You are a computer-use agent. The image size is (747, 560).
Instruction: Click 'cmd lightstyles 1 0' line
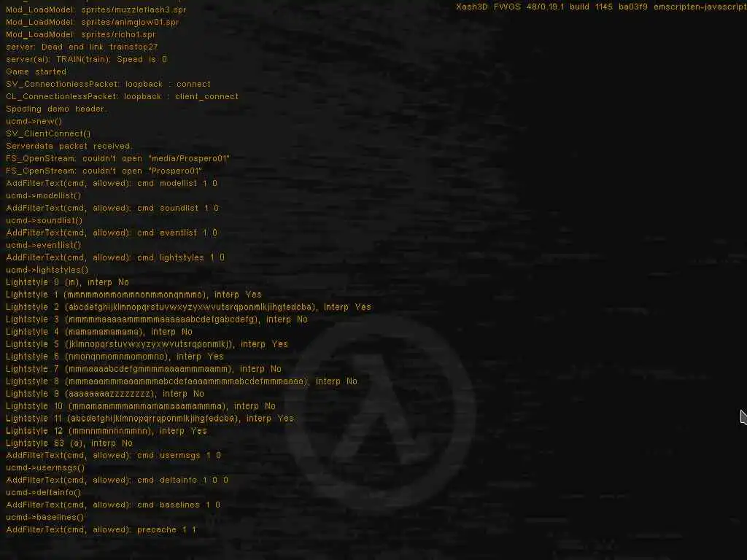(x=115, y=257)
